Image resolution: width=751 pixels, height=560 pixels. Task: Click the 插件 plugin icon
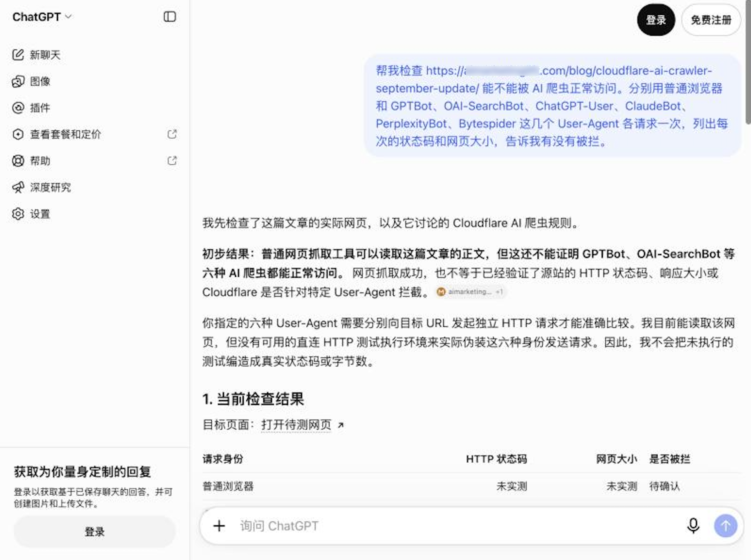click(x=18, y=108)
